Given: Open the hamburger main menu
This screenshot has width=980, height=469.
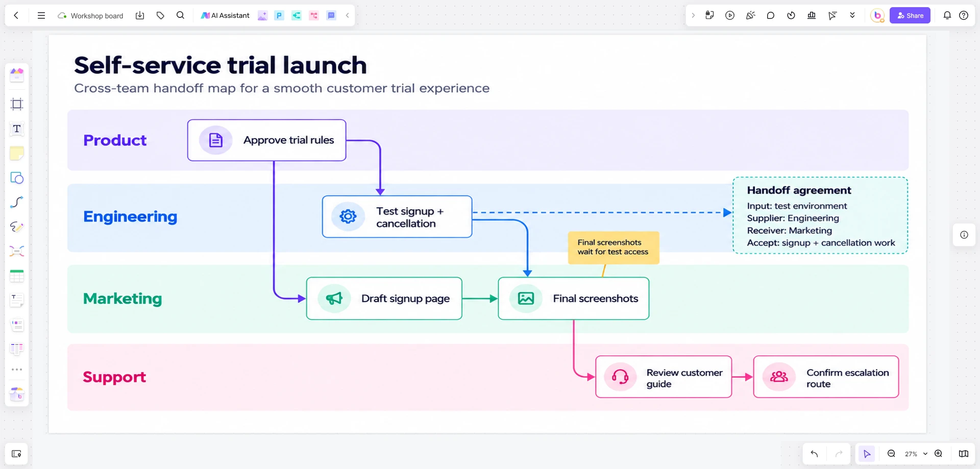Looking at the screenshot, I should pos(41,15).
